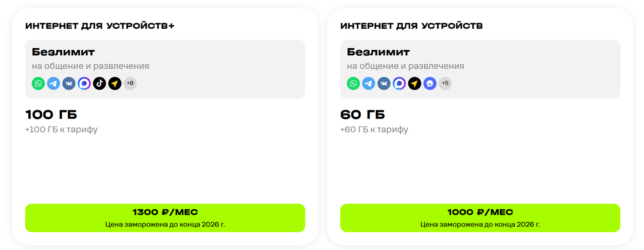Click the purple Max messenger icon in the 60 ГБ card

click(x=399, y=83)
